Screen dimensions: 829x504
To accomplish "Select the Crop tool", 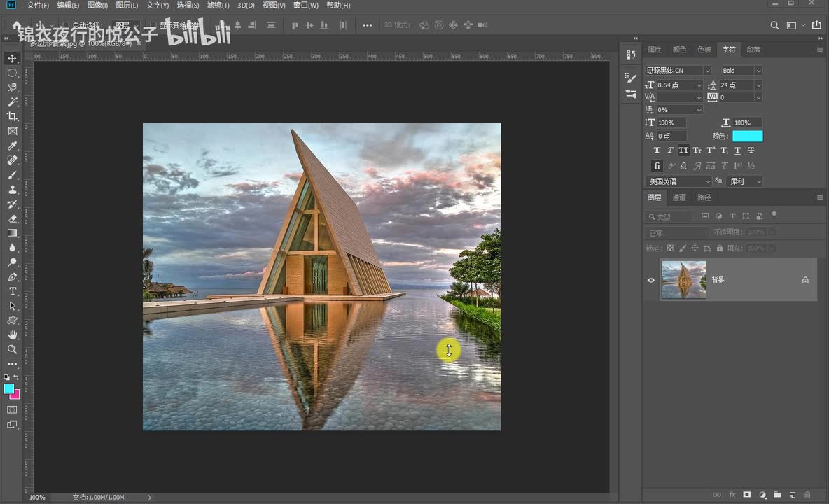I will click(12, 116).
